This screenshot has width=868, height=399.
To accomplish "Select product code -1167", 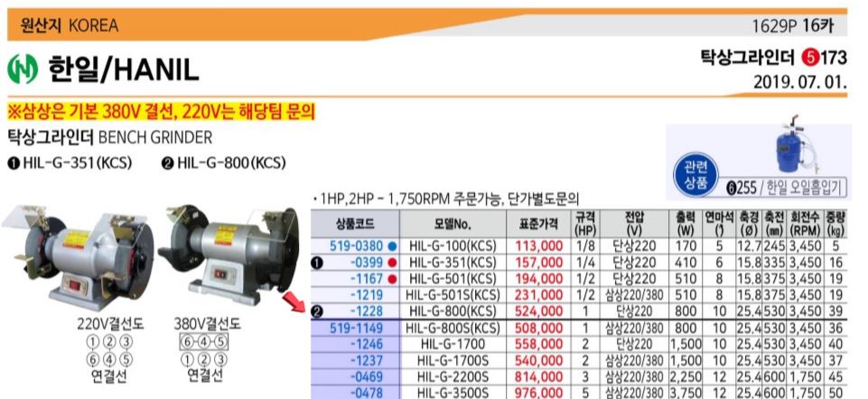I will (366, 278).
